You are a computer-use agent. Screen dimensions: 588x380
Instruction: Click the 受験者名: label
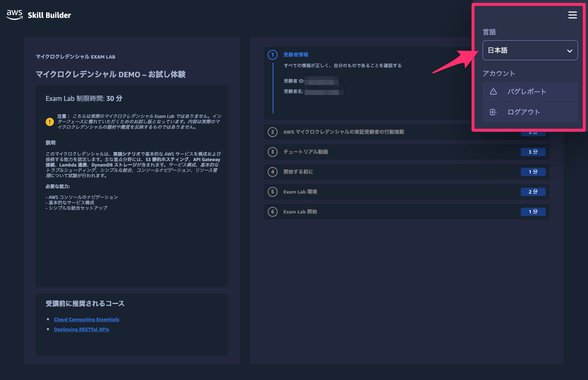coord(293,91)
